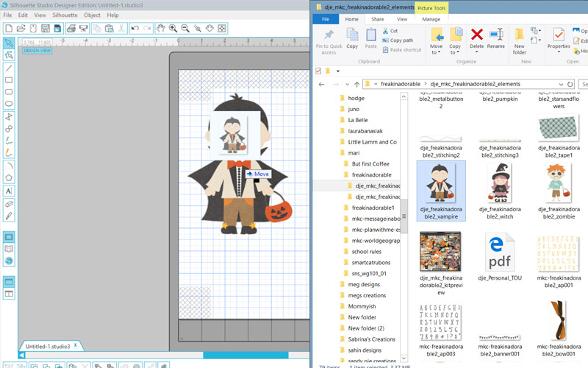
Task: Select the arrow Select tool in Silhouette Studio
Action: tap(9, 43)
